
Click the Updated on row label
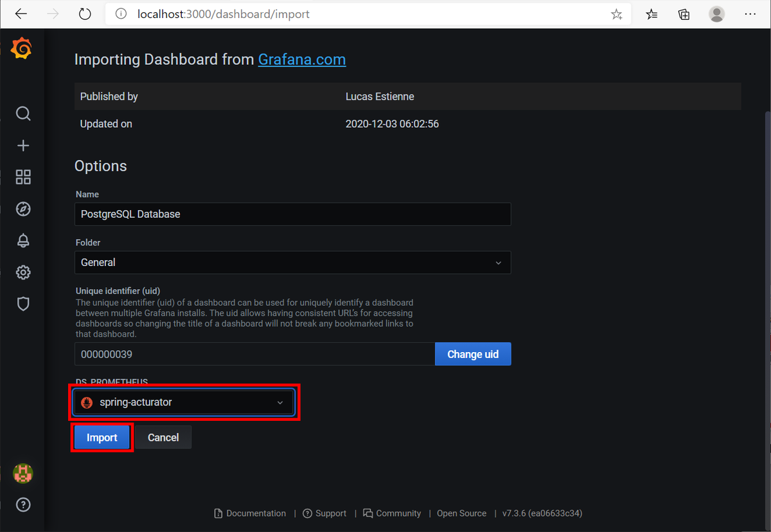click(x=106, y=124)
